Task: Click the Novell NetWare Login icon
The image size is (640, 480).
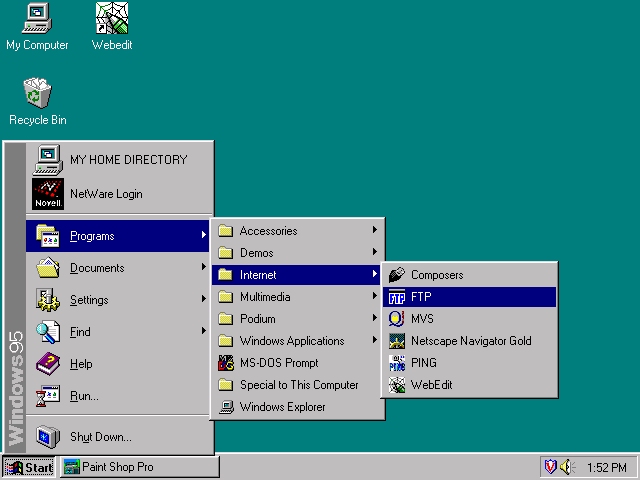Action: click(48, 193)
